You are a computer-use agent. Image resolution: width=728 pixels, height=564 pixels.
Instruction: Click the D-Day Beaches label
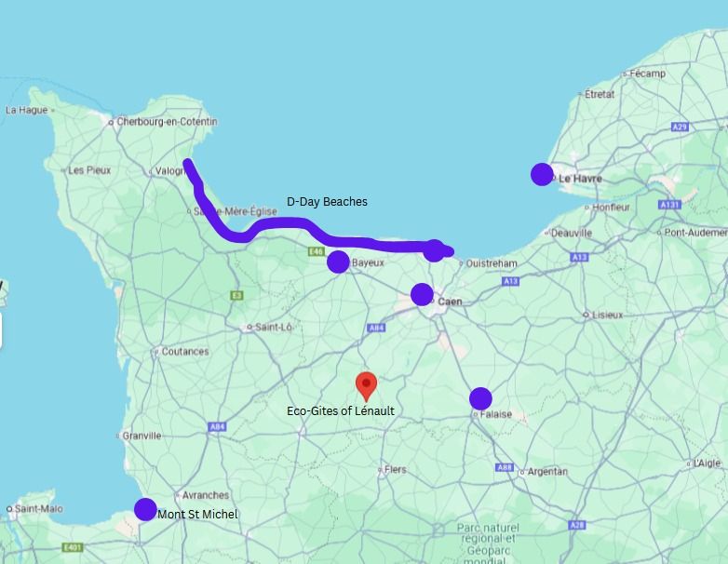pyautogui.click(x=327, y=201)
